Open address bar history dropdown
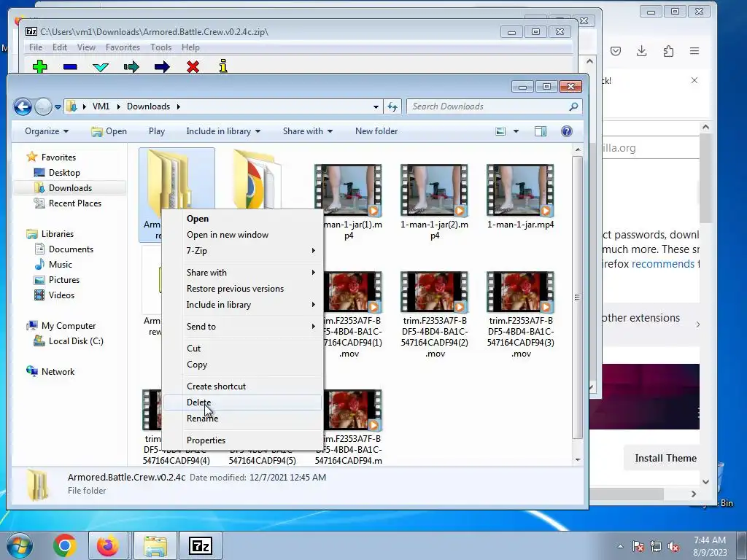The height and width of the screenshot is (560, 747). tap(376, 106)
